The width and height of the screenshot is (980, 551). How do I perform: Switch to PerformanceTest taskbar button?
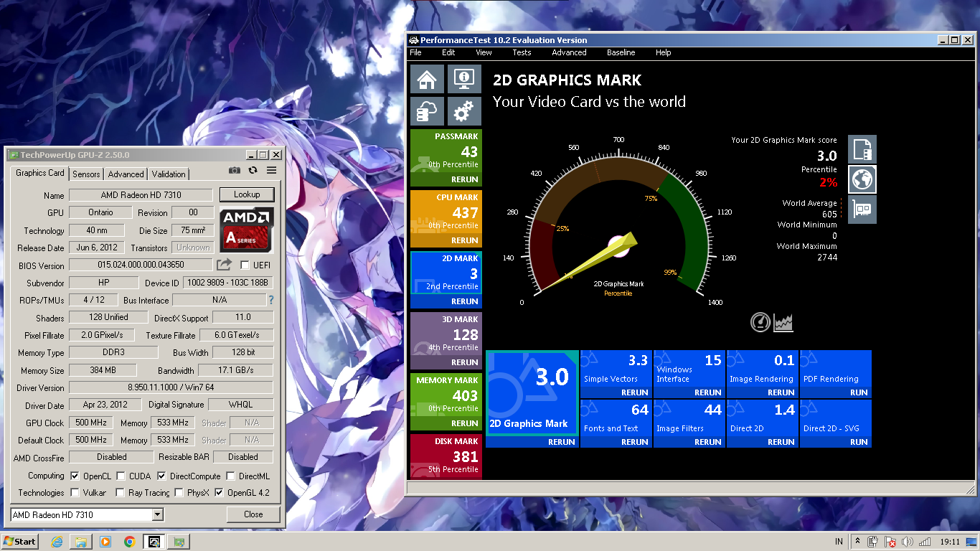(154, 542)
